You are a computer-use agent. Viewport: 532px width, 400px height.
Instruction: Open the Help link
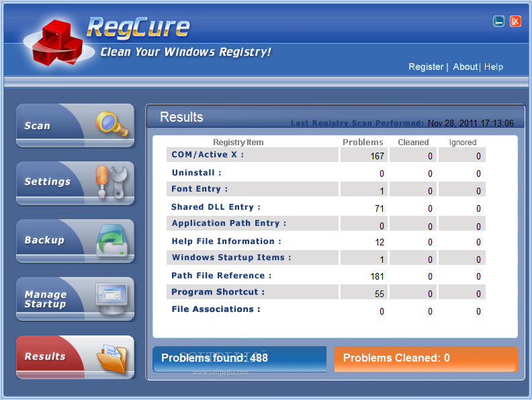click(x=494, y=67)
